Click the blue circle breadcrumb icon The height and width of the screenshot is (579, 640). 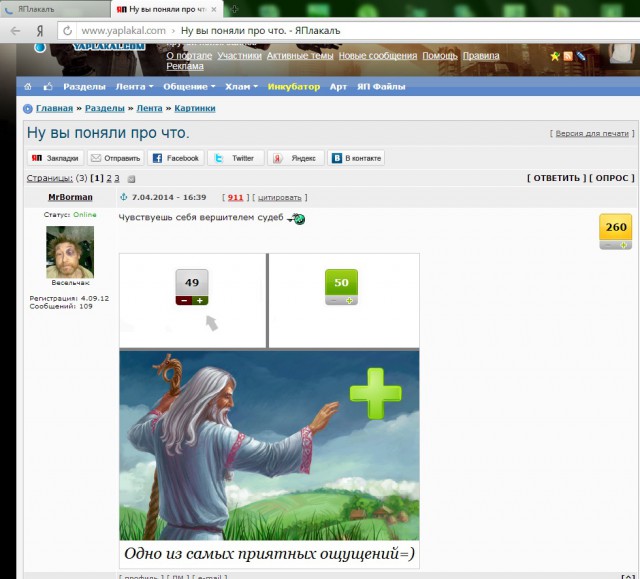pos(28,109)
